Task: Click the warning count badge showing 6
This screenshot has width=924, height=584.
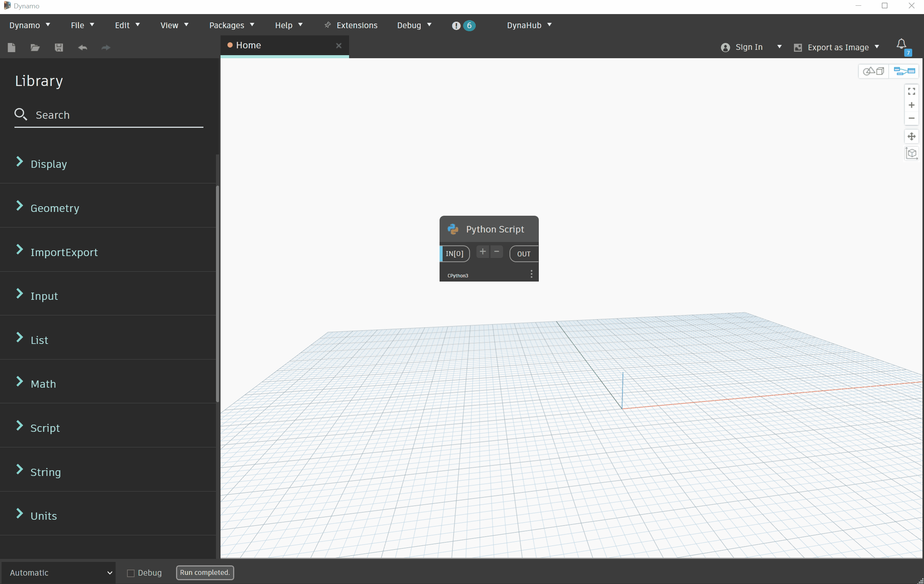Action: (x=469, y=25)
